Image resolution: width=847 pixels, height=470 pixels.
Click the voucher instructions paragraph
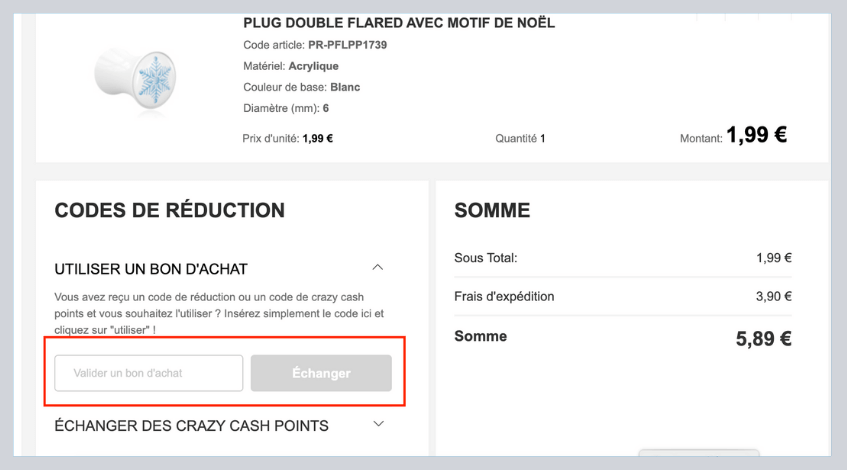click(219, 314)
